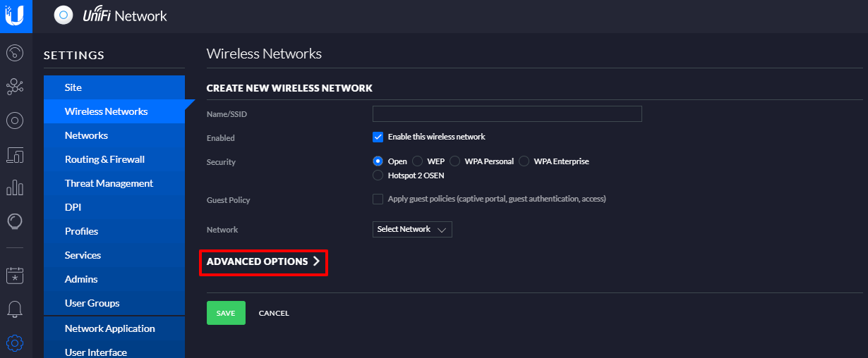Open the Events calendar star icon
Image resolution: width=868 pixels, height=358 pixels.
tap(15, 275)
